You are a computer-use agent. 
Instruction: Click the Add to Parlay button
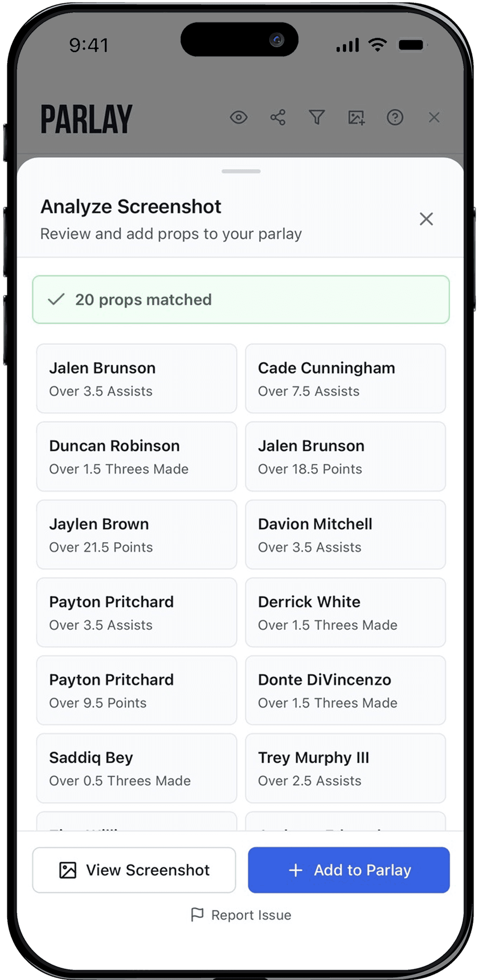349,870
